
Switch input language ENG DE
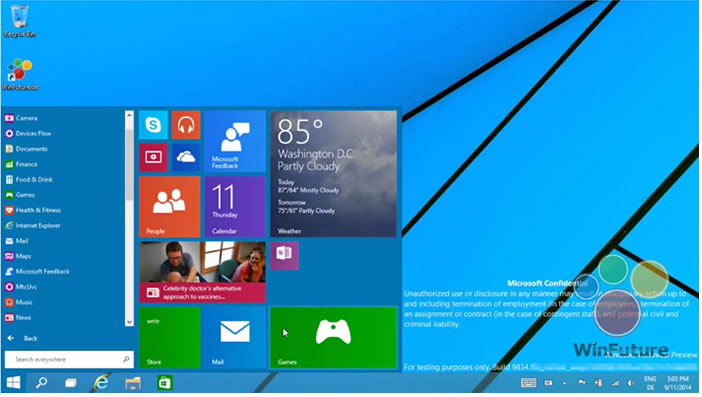pyautogui.click(x=651, y=383)
